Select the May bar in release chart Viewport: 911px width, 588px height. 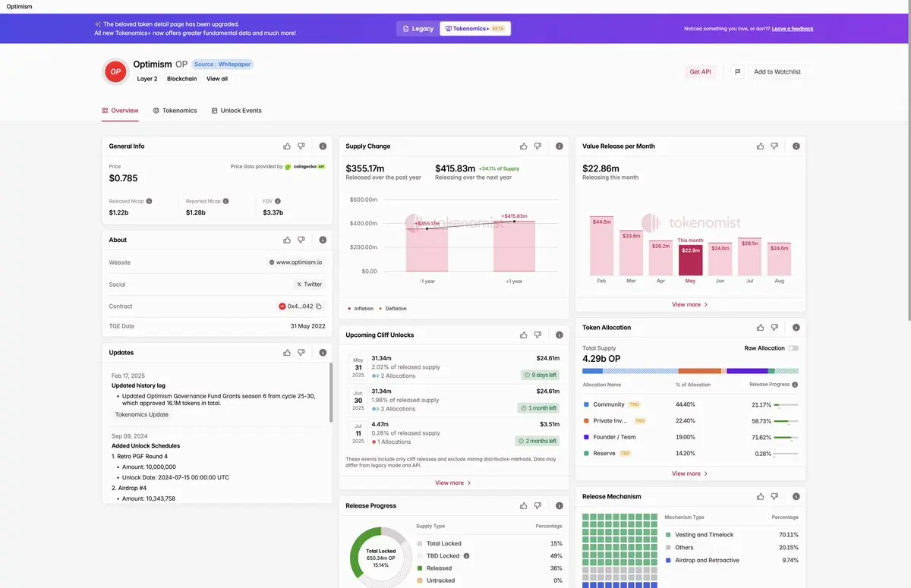point(690,259)
